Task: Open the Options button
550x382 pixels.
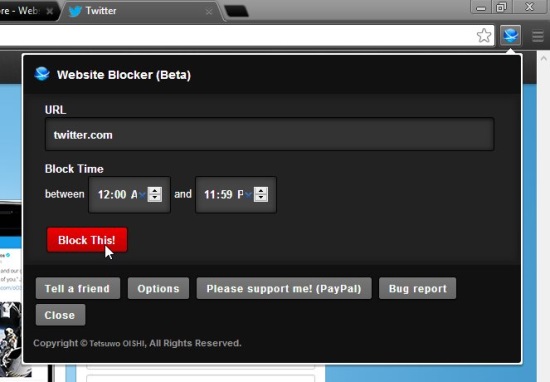Action: pyautogui.click(x=159, y=288)
